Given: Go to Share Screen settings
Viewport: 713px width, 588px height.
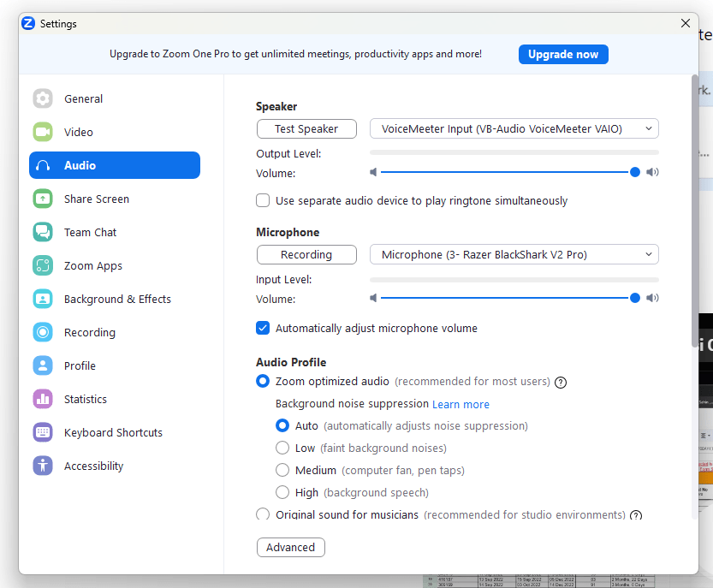Looking at the screenshot, I should coord(115,199).
